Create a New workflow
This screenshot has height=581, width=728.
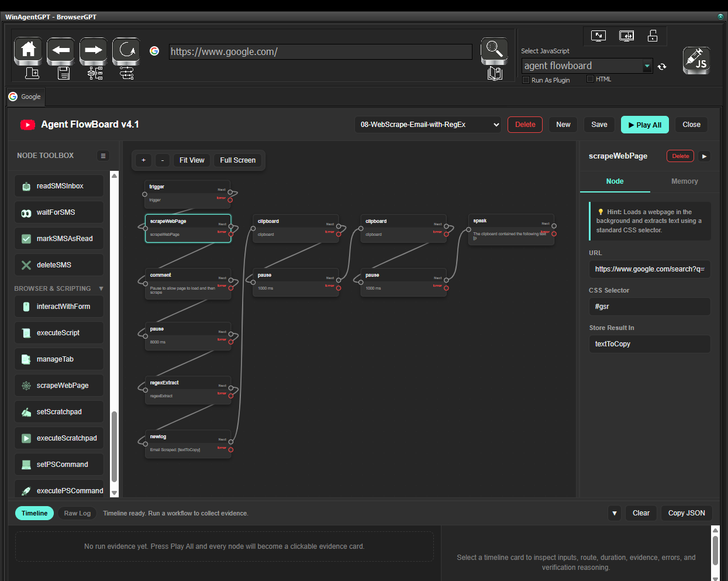click(563, 125)
